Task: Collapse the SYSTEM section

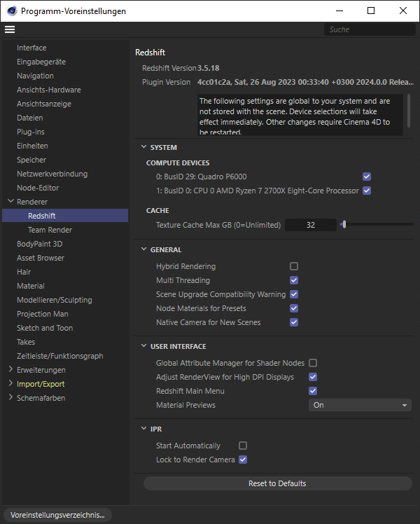Action: click(x=143, y=148)
